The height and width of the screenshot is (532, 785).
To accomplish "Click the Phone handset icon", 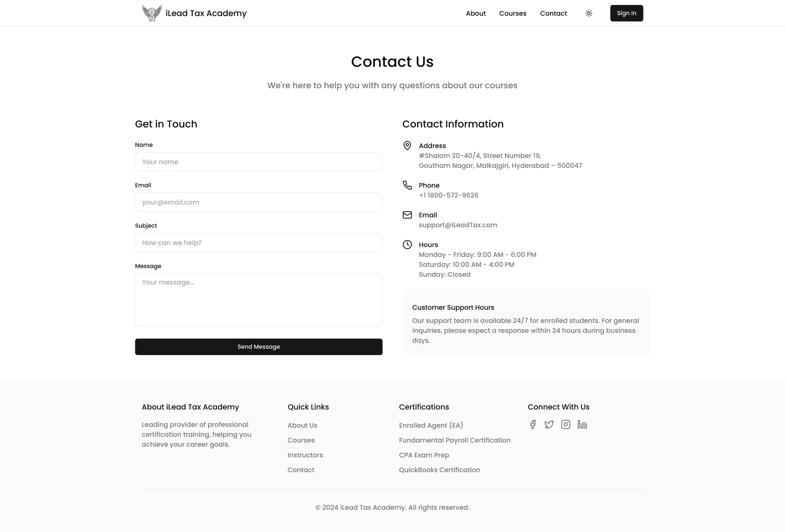I will click(407, 185).
